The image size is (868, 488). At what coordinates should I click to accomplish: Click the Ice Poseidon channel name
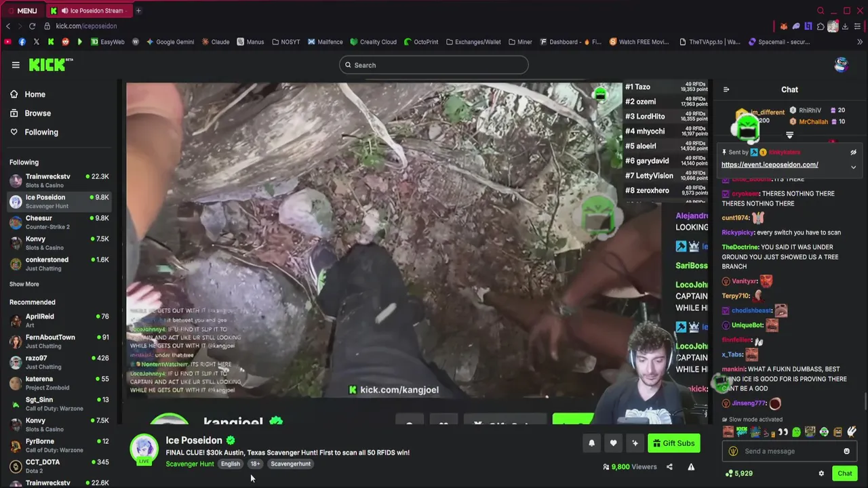click(194, 441)
